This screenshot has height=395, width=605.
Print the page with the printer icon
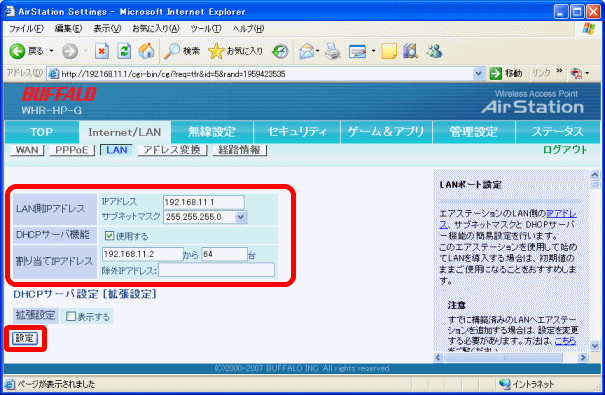coord(333,51)
